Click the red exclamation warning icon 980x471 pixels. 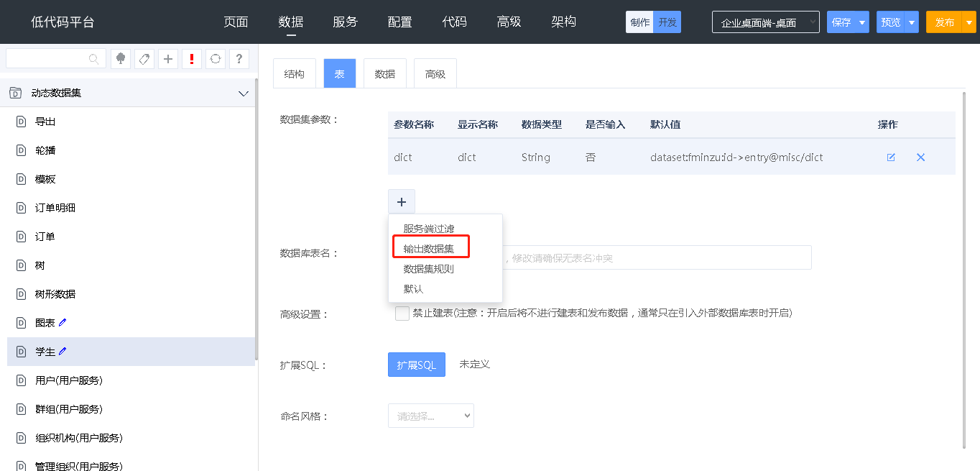click(x=191, y=59)
